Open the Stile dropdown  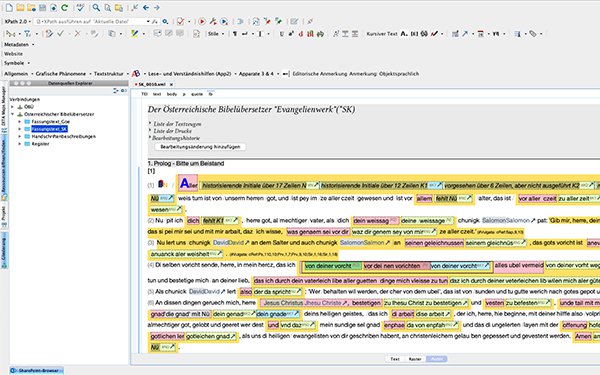[216, 34]
